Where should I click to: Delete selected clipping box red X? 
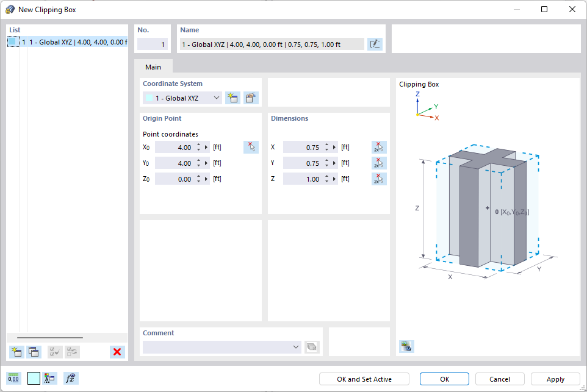point(117,352)
